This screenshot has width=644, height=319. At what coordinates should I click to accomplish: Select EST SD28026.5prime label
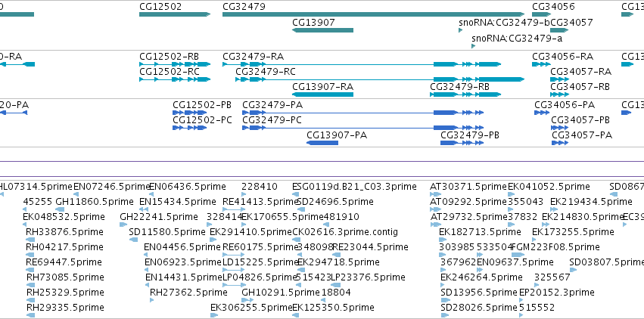(479, 307)
